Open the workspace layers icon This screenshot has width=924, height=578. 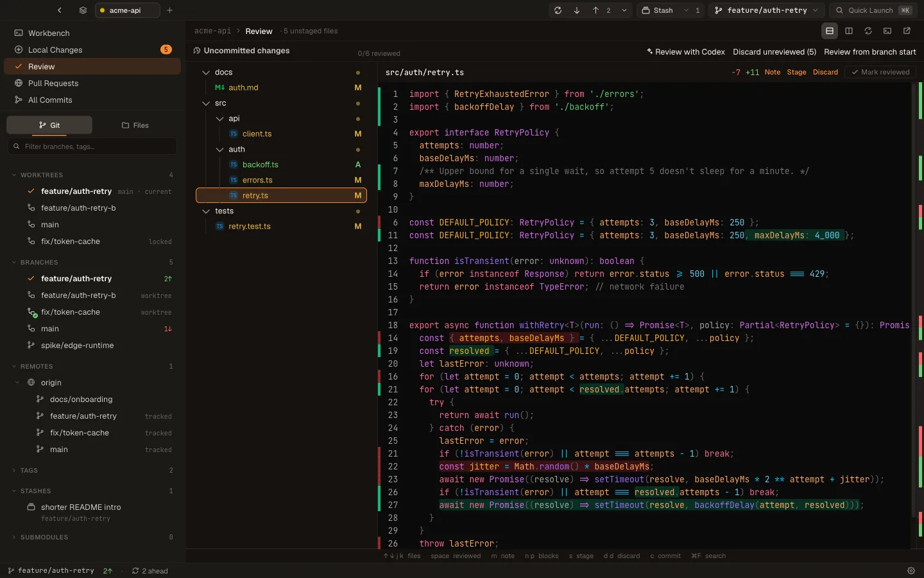click(83, 10)
